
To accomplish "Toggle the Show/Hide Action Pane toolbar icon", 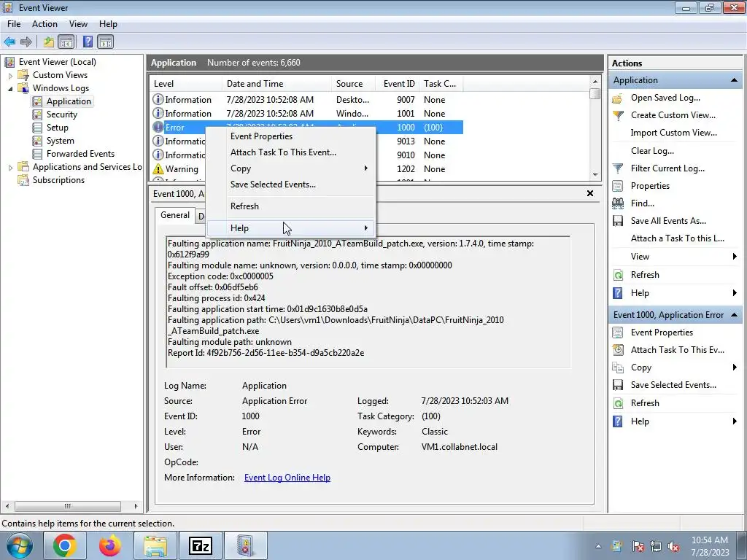I will pos(105,42).
